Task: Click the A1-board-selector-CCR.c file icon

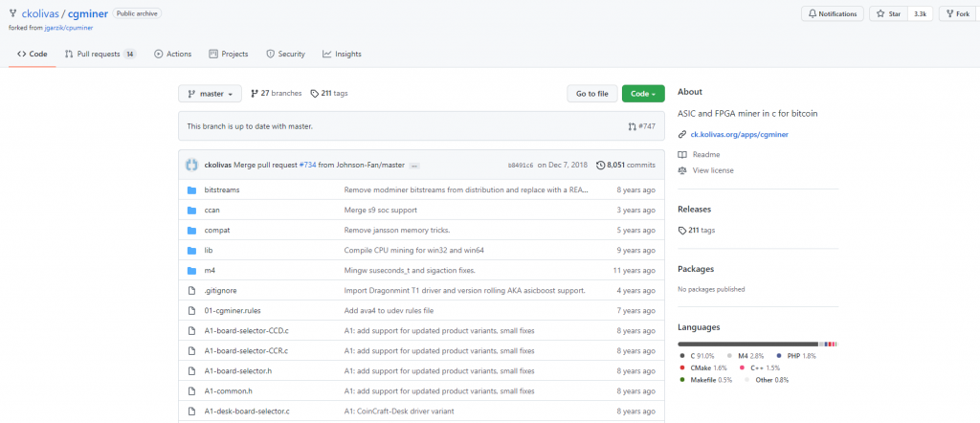Action: point(191,350)
